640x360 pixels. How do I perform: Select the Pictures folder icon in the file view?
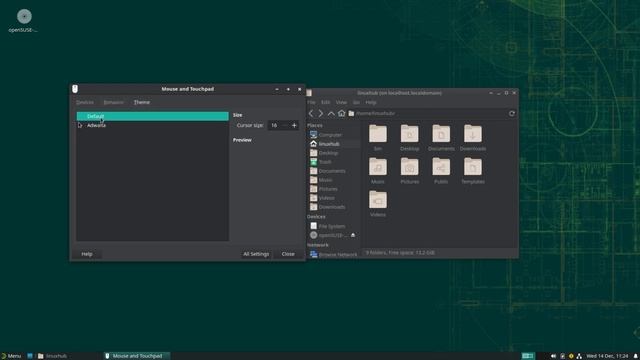409,167
